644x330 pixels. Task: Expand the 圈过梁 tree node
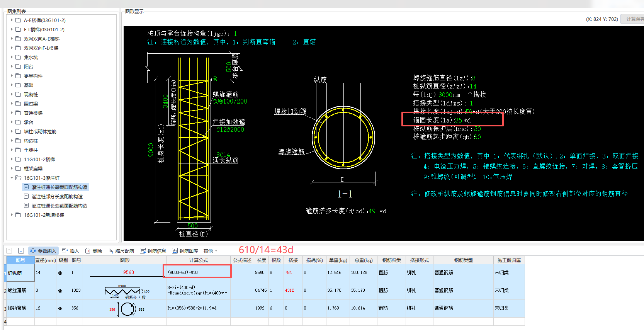click(x=12, y=104)
